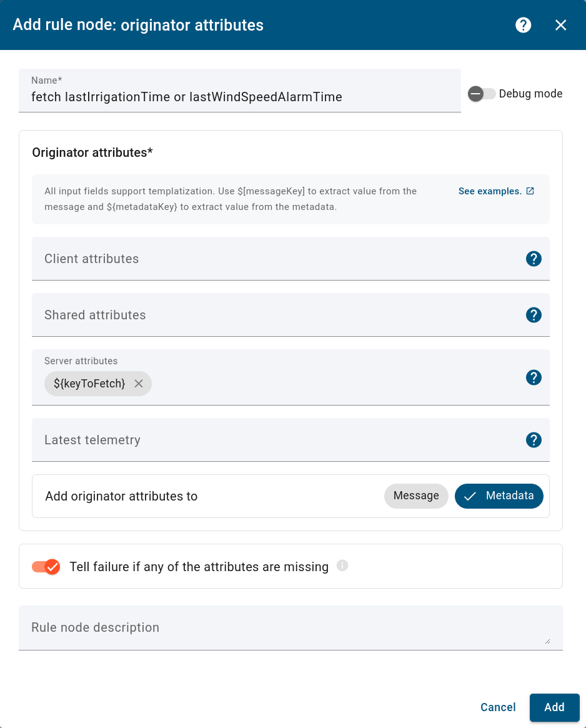Open help for Shared attributes field
The image size is (586, 728).
point(534,315)
